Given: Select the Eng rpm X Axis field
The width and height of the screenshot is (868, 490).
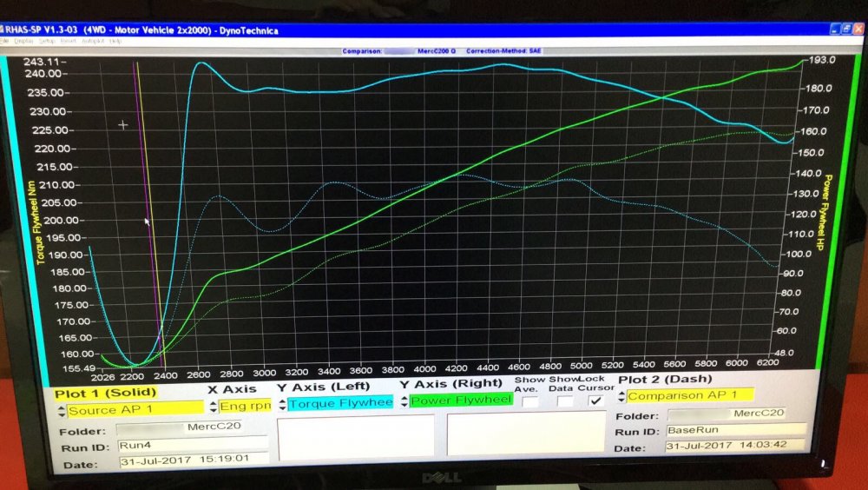Looking at the screenshot, I should click(246, 406).
